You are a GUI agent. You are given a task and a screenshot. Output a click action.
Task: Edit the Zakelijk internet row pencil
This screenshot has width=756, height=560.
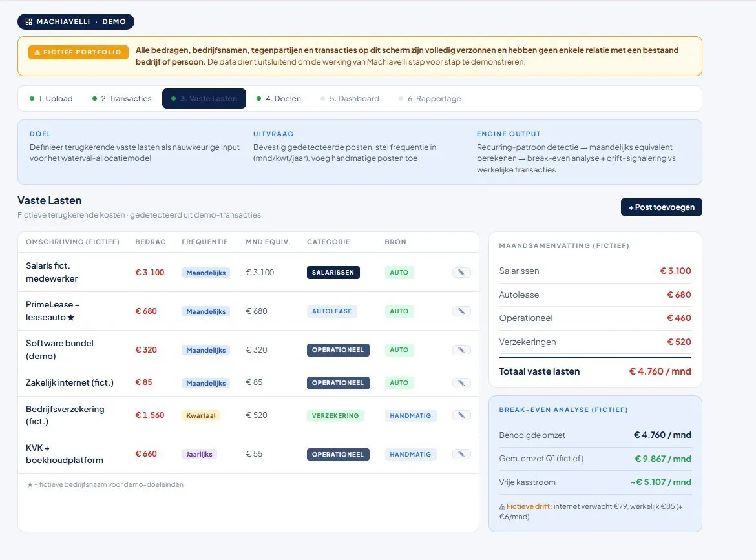pyautogui.click(x=461, y=382)
